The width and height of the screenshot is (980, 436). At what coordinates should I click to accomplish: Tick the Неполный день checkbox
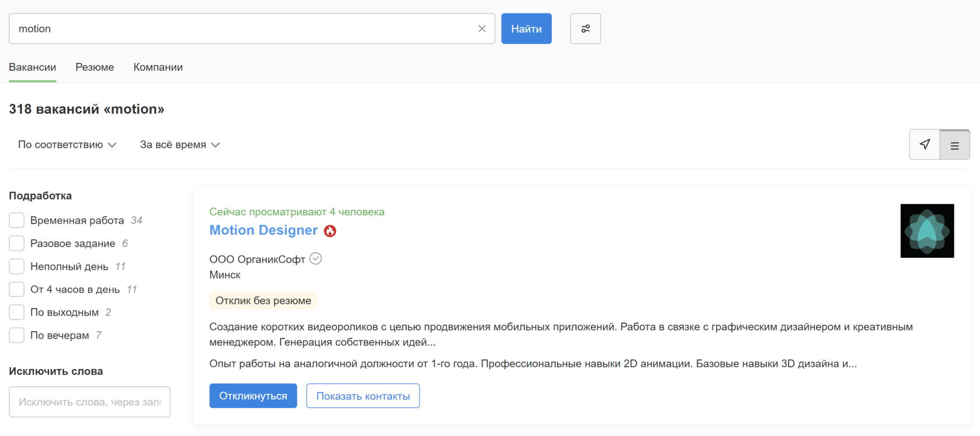(x=17, y=266)
